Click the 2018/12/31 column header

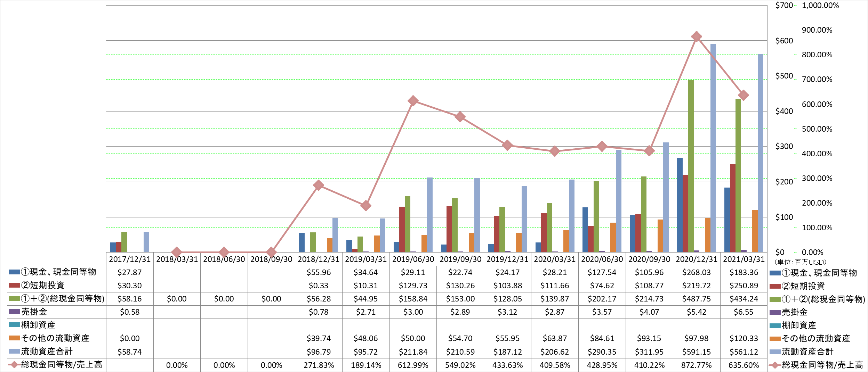(x=319, y=259)
